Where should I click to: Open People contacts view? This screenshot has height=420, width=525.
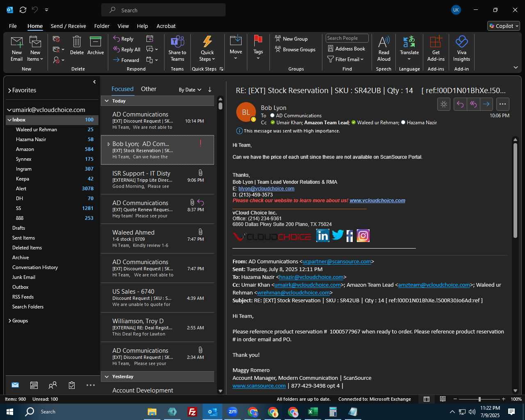[x=52, y=385]
